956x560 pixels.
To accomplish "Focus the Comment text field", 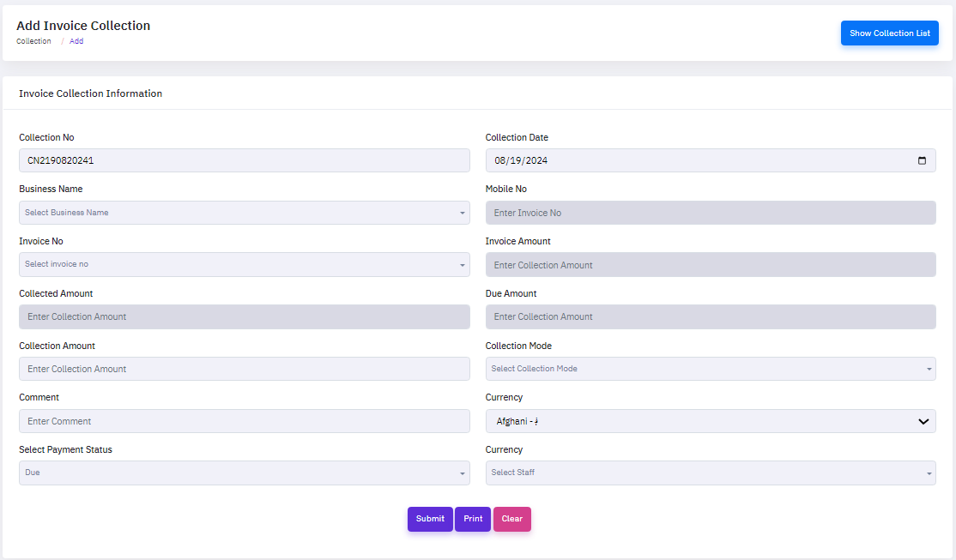I will tap(244, 421).
